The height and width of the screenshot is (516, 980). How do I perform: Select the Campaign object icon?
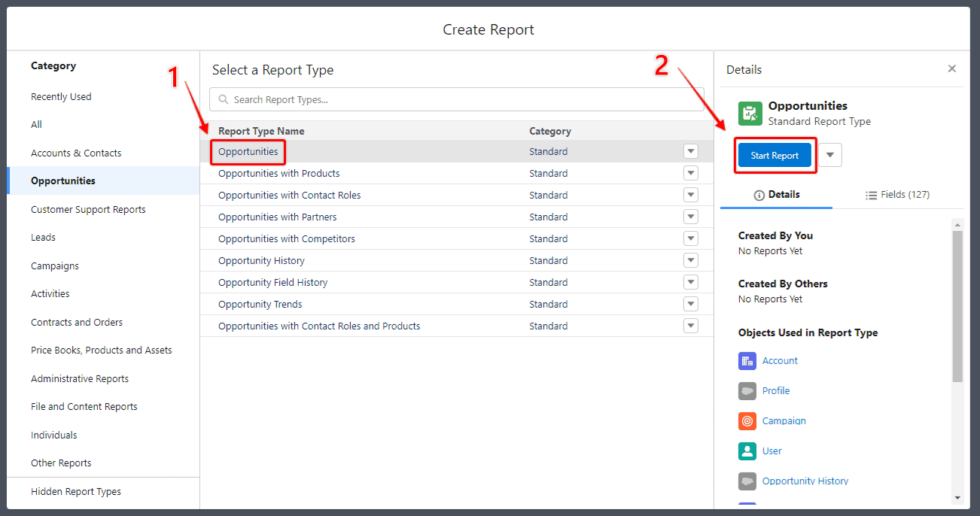point(747,420)
